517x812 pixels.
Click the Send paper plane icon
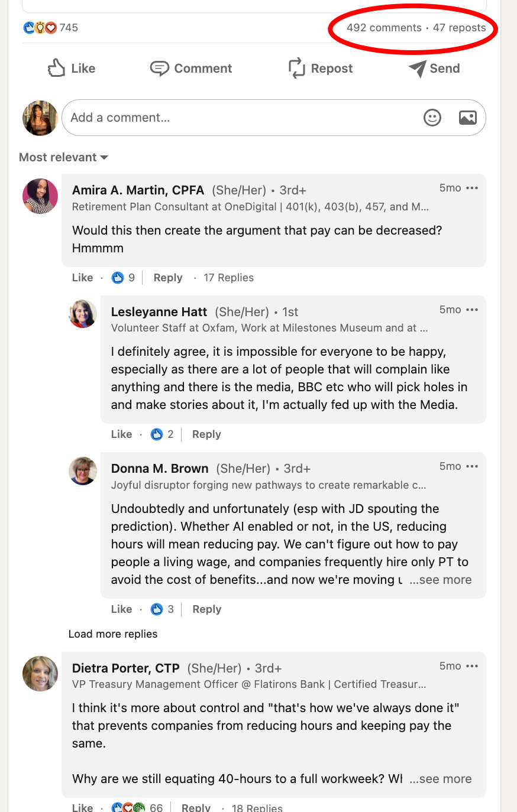tap(418, 69)
